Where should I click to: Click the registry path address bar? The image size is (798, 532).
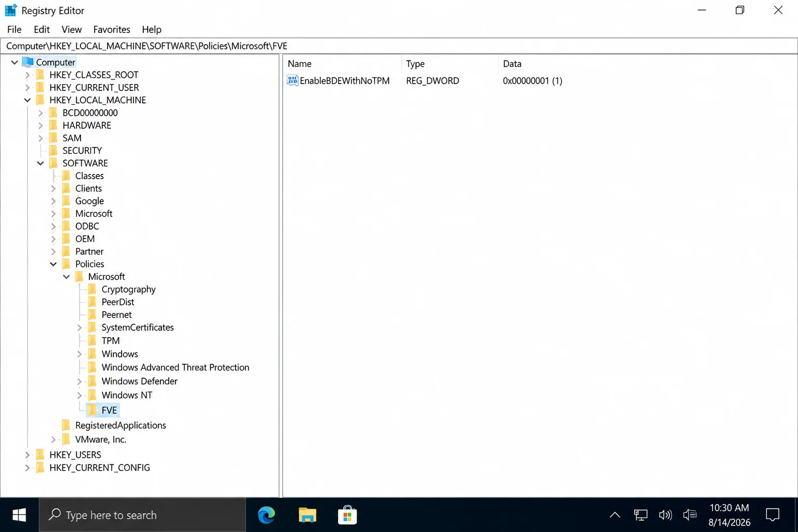[399, 46]
